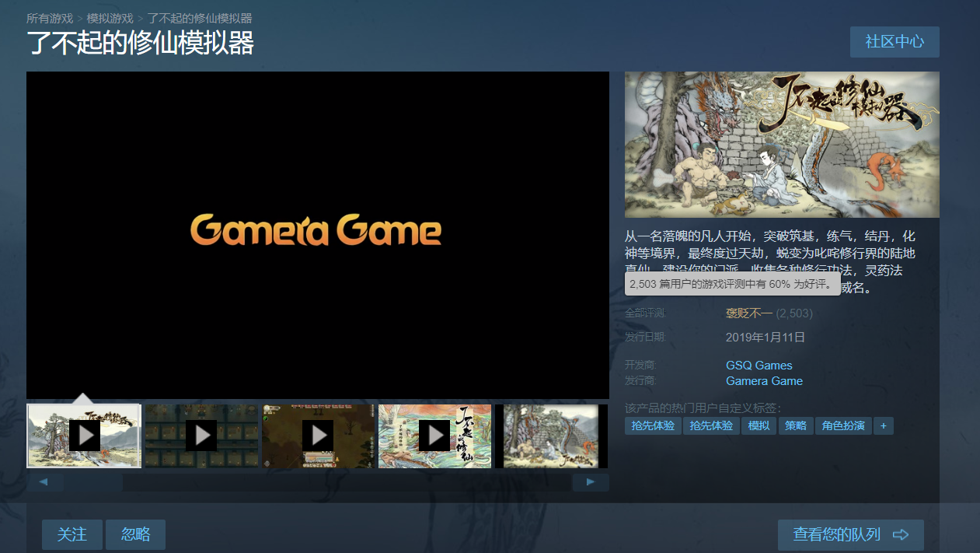Open 了不起的修仙模拟器 breadcrumb link

click(200, 18)
